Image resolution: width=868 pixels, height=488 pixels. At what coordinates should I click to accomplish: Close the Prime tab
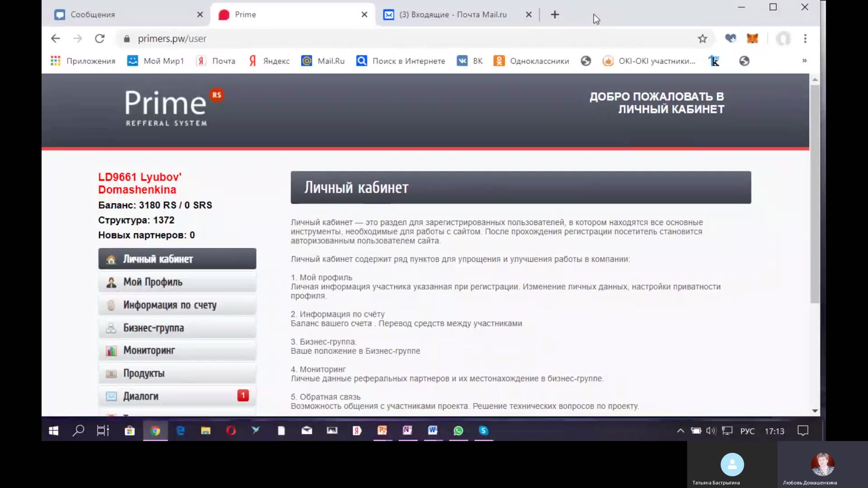(364, 14)
